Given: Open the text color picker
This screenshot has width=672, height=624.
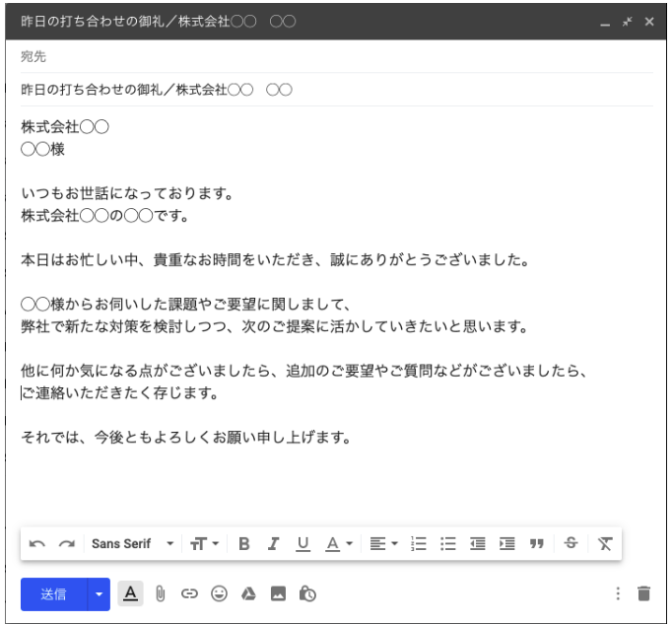Looking at the screenshot, I should point(338,543).
